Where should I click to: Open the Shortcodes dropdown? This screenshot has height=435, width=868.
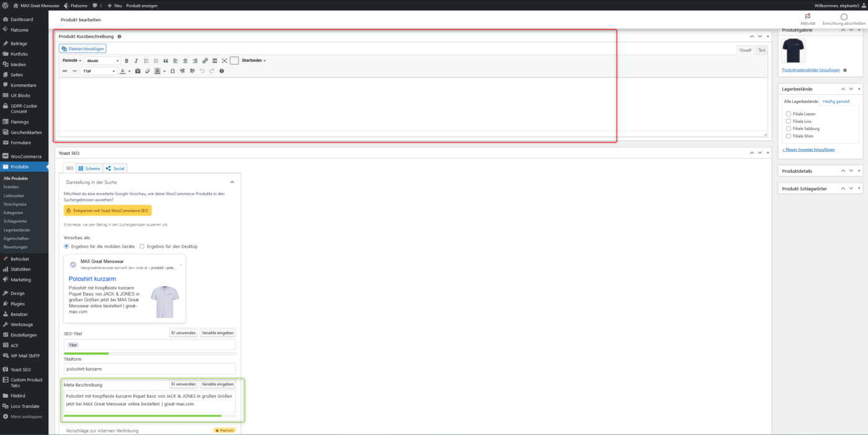[x=254, y=61]
